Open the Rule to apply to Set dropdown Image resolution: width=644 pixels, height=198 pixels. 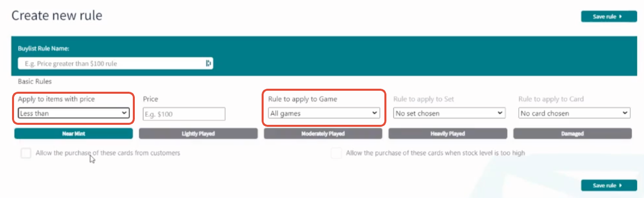click(x=449, y=113)
